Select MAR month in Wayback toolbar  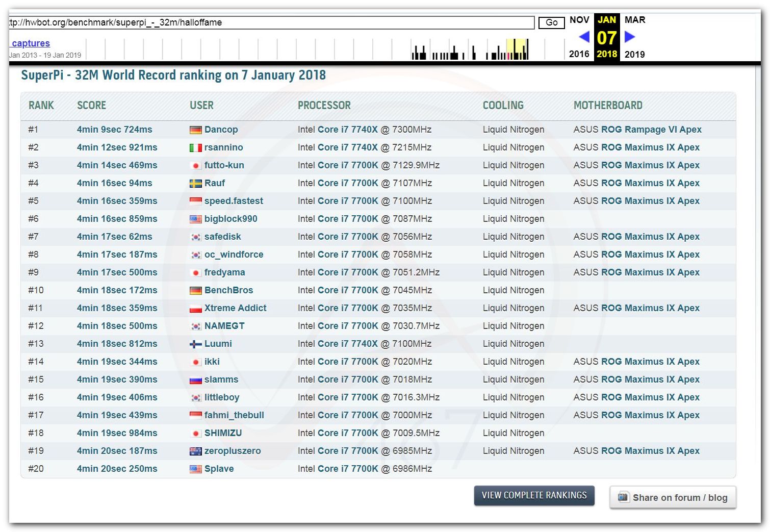[x=635, y=20]
